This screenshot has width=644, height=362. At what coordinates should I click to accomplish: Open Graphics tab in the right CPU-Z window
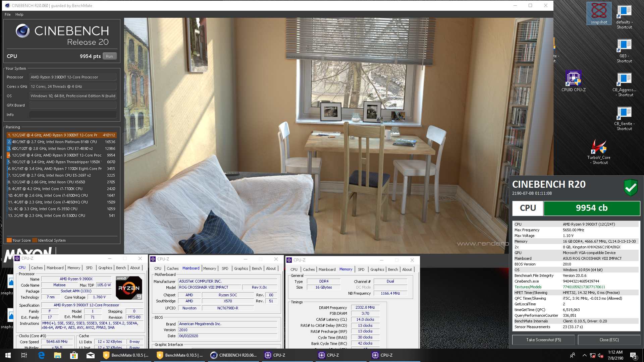click(x=377, y=269)
